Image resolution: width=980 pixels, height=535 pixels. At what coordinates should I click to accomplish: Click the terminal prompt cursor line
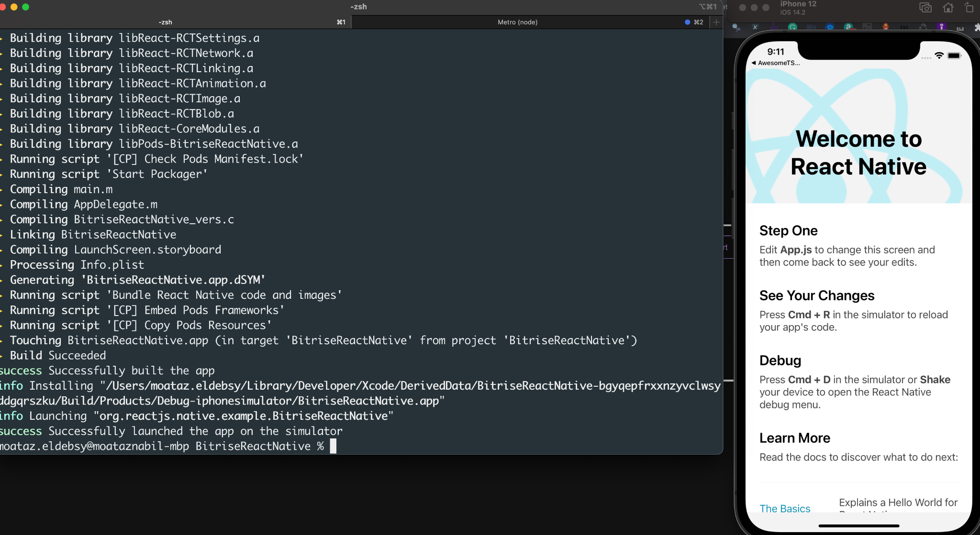(168, 446)
